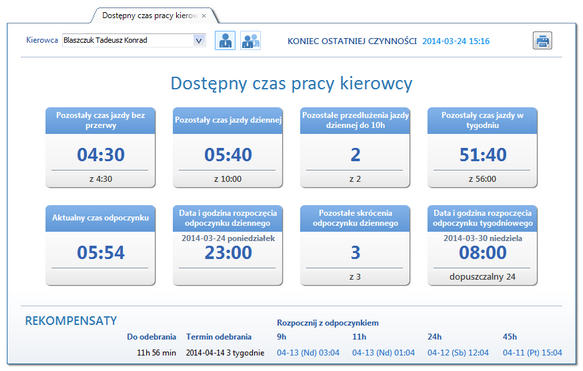Image resolution: width=583 pixels, height=371 pixels.
Task: Select the Pozostały czas jazdy bez przerwy card
Action: [x=100, y=148]
